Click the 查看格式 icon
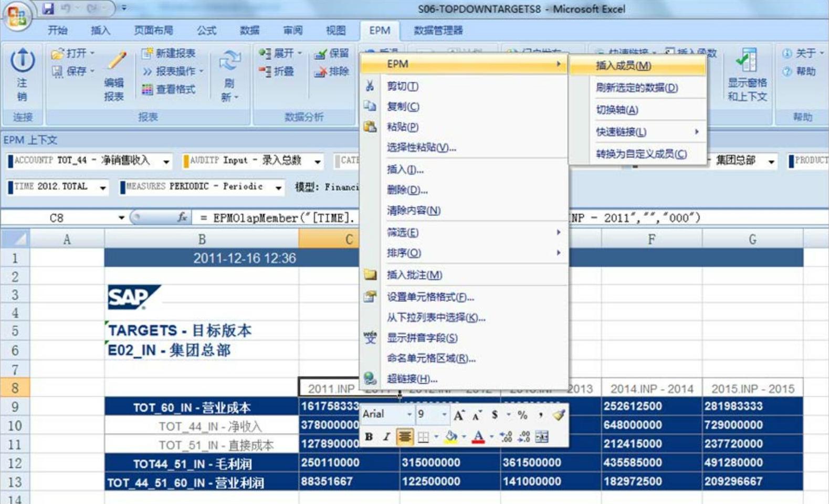This screenshot has width=829, height=504. pos(147,90)
